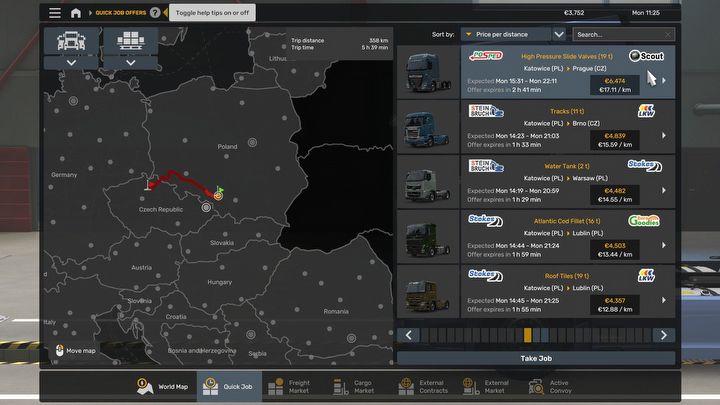This screenshot has height=405, width=720.
Task: Expand details arrow for Prague job
Action: [664, 80]
